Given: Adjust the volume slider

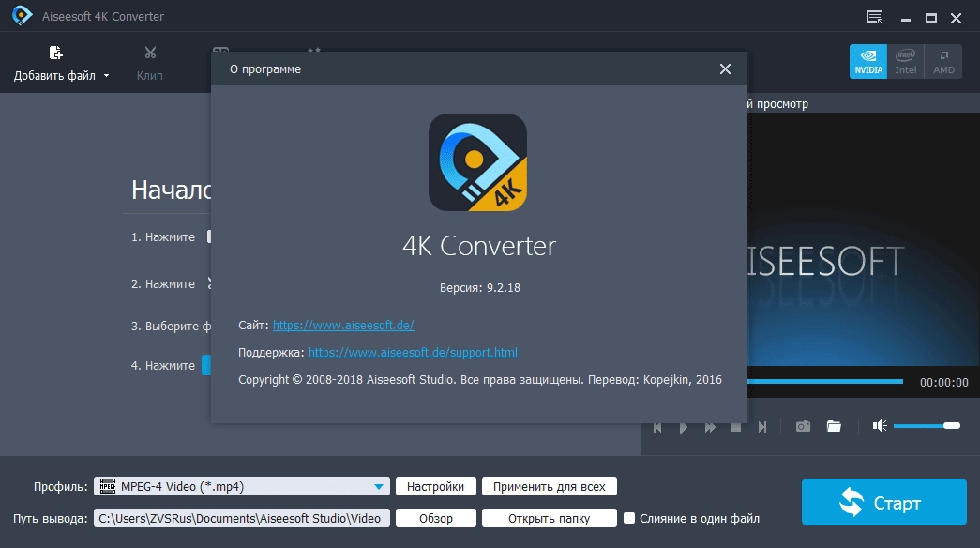Looking at the screenshot, I should coord(927,426).
